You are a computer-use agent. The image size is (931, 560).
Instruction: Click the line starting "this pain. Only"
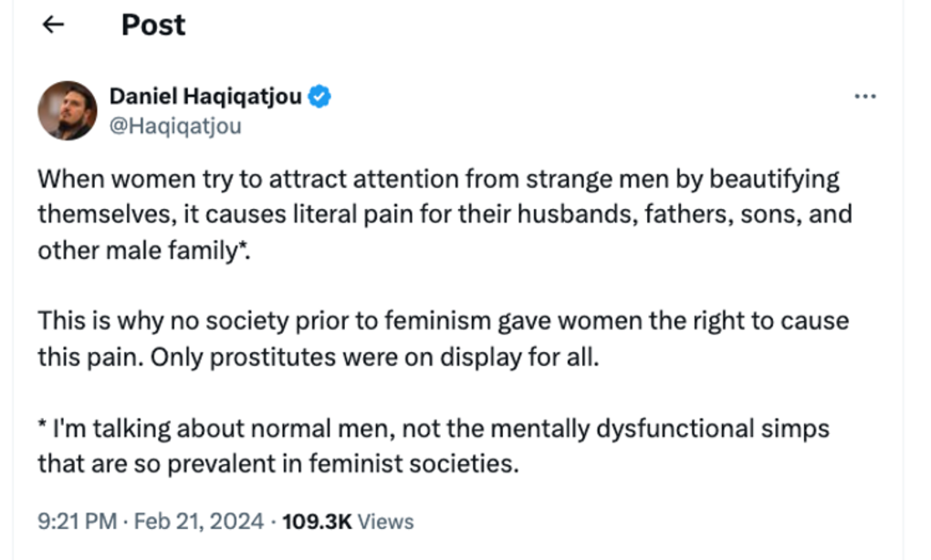click(x=318, y=357)
